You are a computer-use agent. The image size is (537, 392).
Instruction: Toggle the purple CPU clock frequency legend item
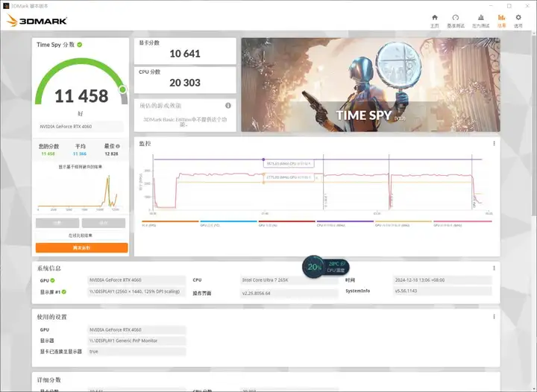click(x=345, y=224)
